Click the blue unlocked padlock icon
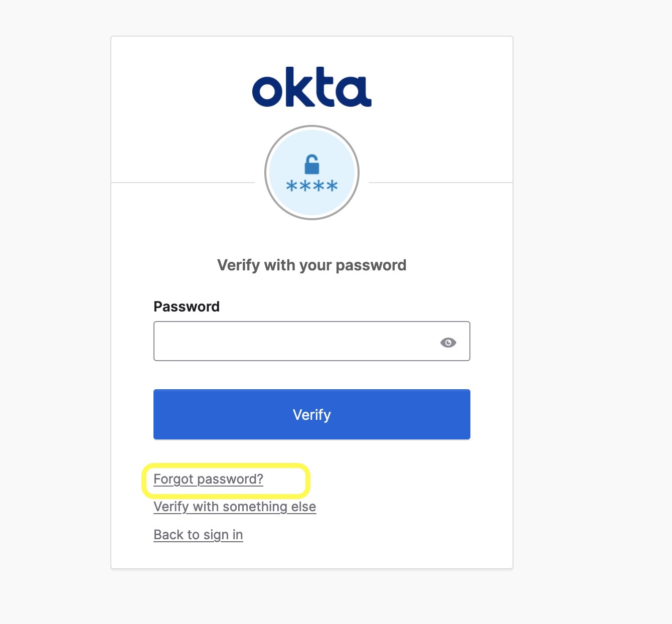The width and height of the screenshot is (672, 624). (x=312, y=165)
